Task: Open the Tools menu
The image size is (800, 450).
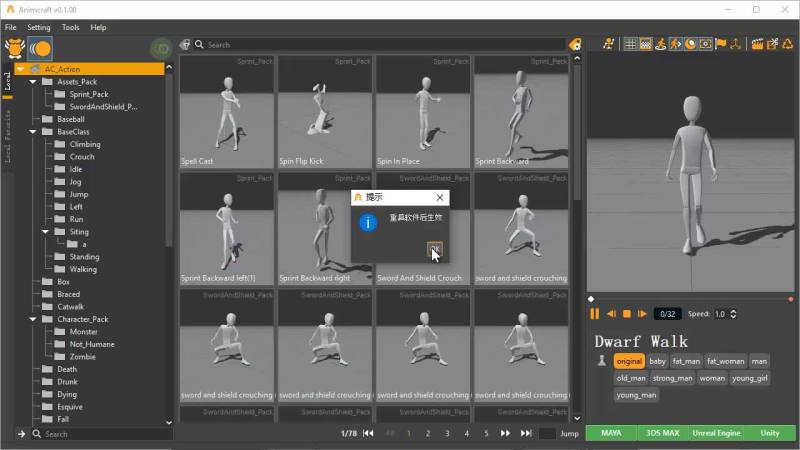Action: (x=70, y=27)
